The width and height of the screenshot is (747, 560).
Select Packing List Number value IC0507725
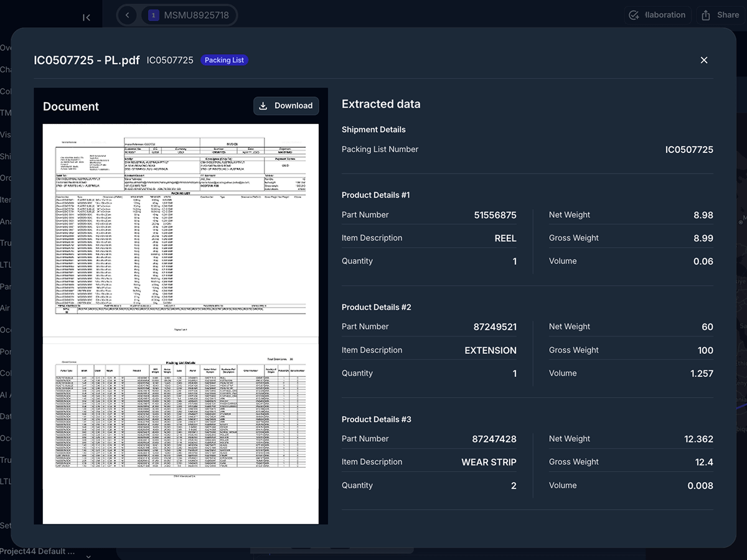pyautogui.click(x=689, y=149)
